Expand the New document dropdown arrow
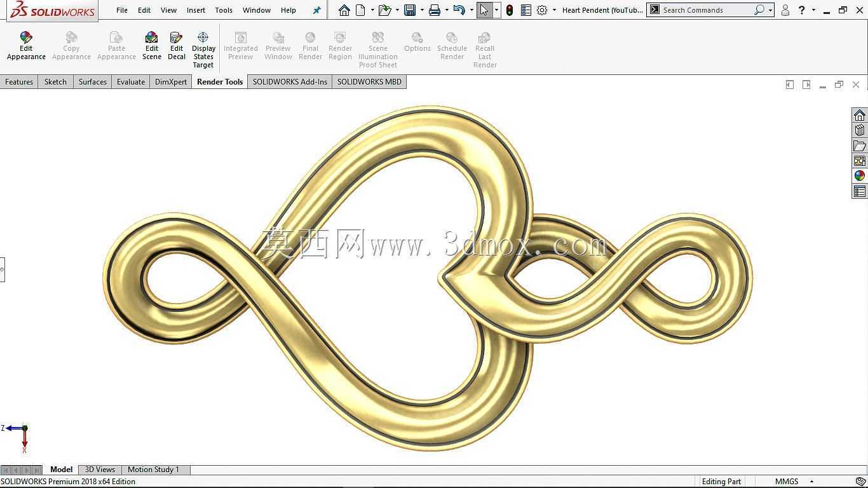 click(372, 10)
